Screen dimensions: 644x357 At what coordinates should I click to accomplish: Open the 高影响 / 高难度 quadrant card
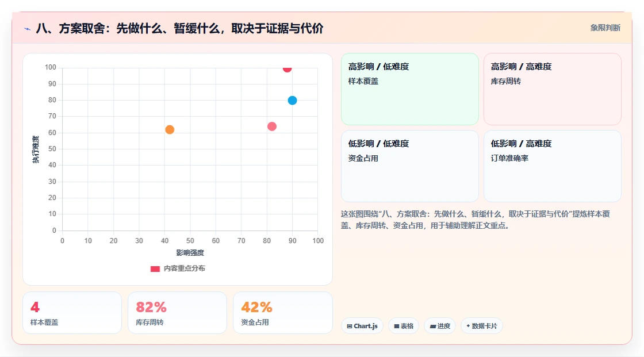(x=553, y=89)
